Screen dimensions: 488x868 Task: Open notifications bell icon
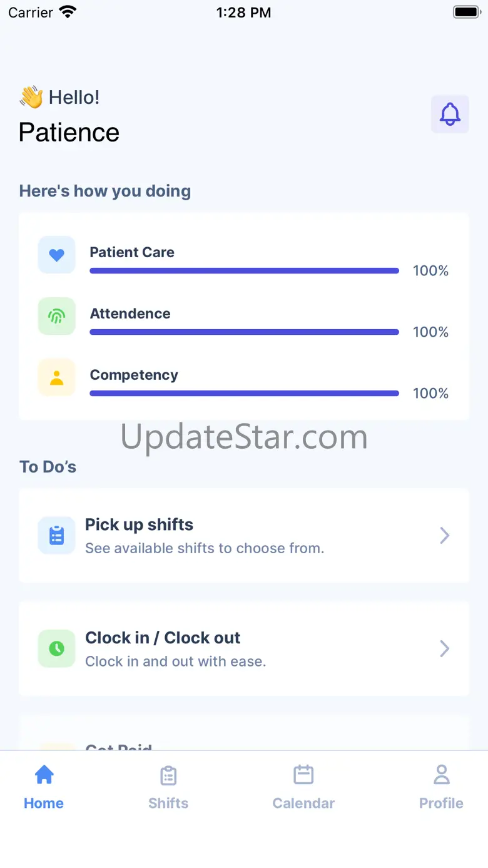coord(450,114)
